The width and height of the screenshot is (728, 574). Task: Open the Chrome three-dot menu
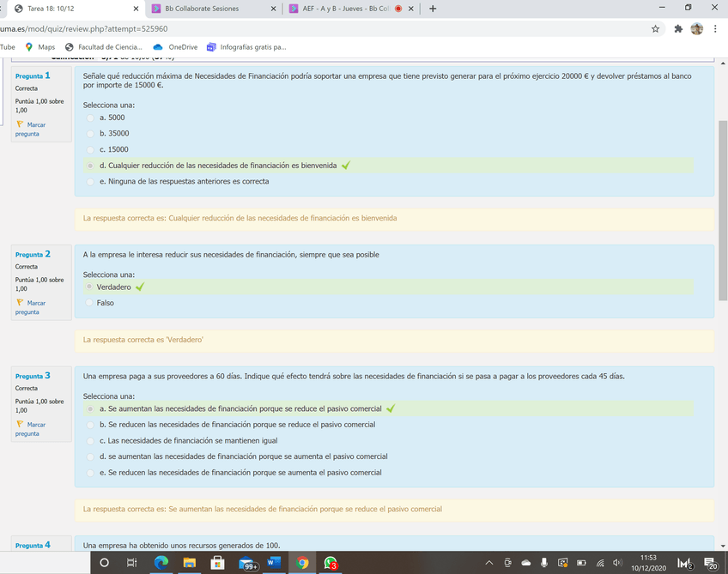(x=715, y=28)
